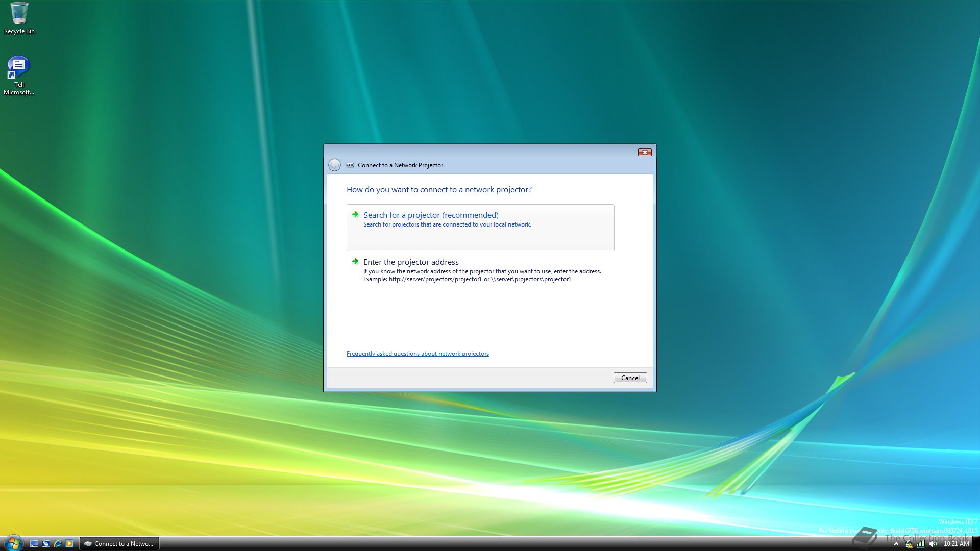
Task: Click Connect to a Network taskbar button
Action: click(119, 544)
